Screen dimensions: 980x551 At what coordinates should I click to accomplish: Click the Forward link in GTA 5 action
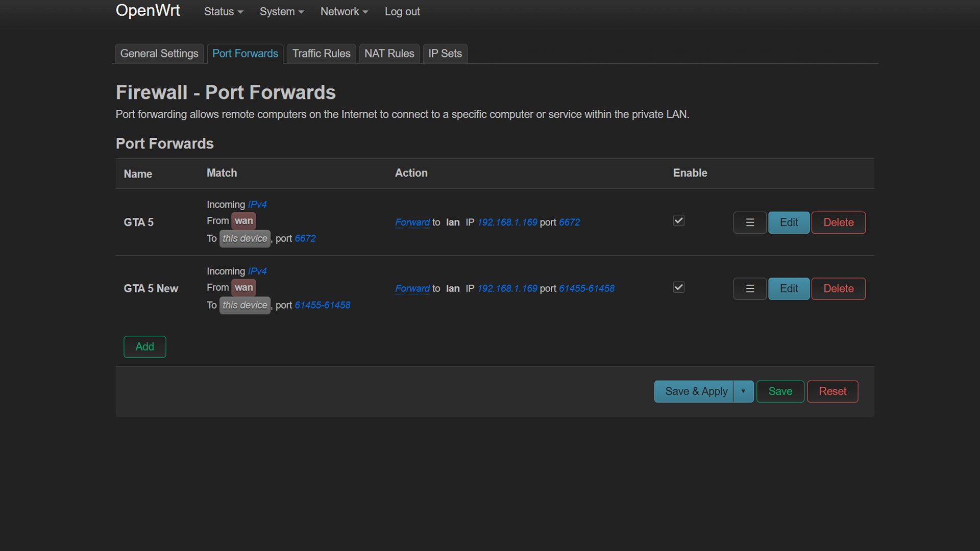[x=412, y=222]
